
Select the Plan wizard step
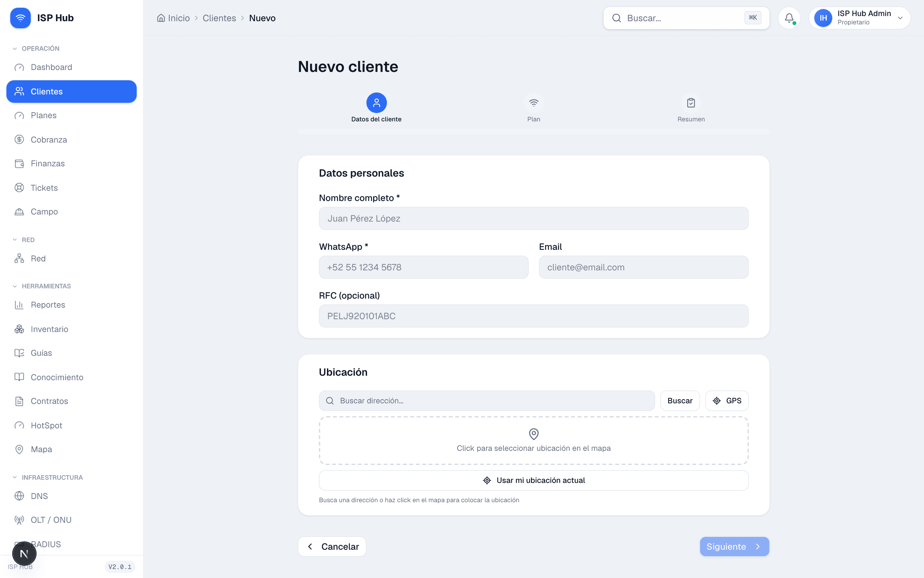534,108
